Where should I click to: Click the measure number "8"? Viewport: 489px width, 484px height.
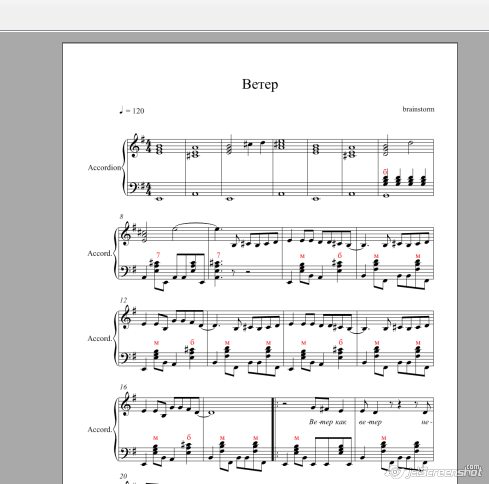tap(122, 216)
